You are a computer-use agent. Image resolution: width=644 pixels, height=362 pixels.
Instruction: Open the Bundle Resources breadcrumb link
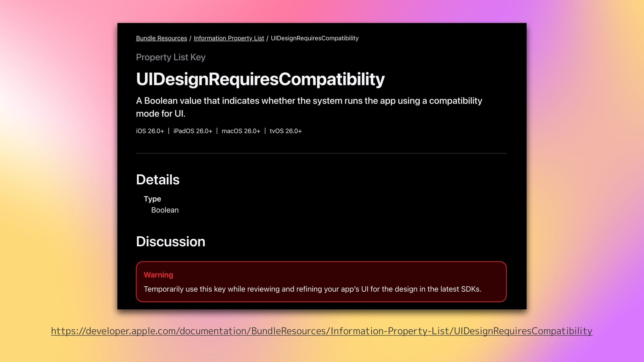coord(161,38)
